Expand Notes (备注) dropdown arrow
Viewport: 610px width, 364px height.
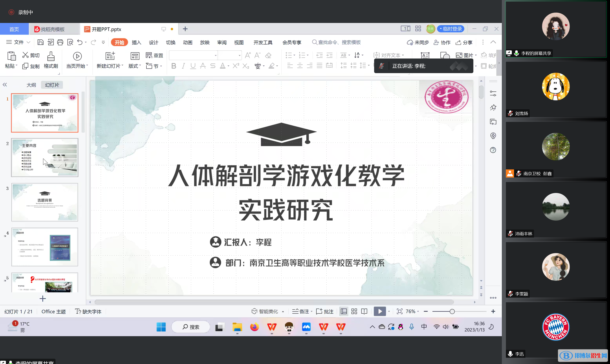(312, 311)
